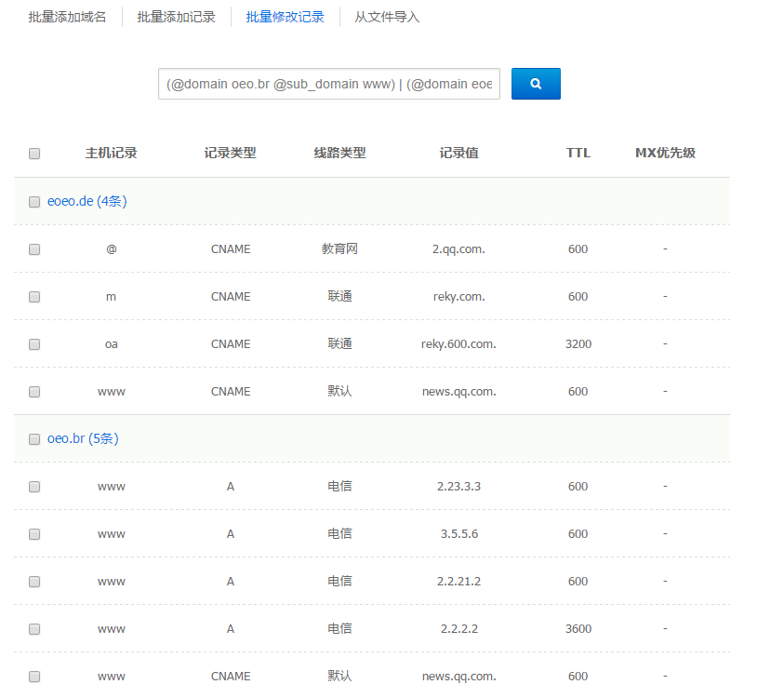Toggle the select-all checkbox in table header
Screen dimensions: 784x698
(34, 154)
